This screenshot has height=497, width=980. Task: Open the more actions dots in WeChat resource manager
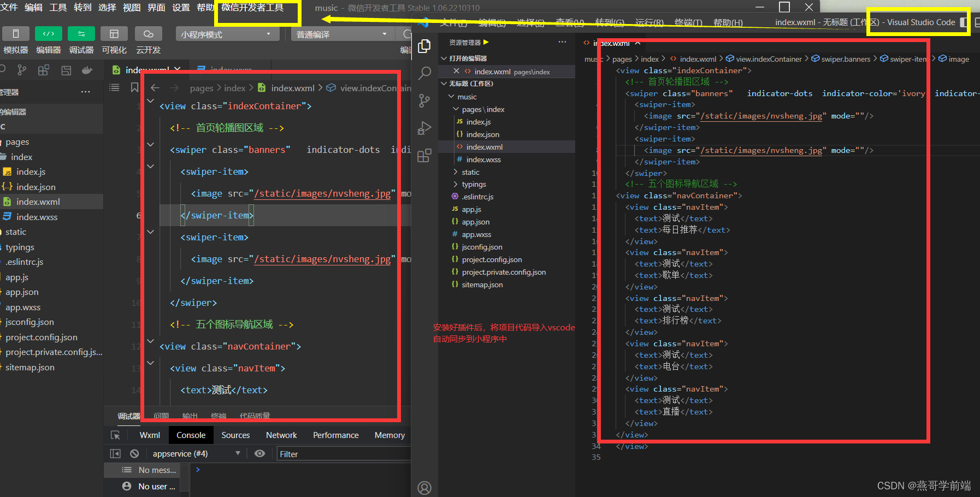coord(85,92)
